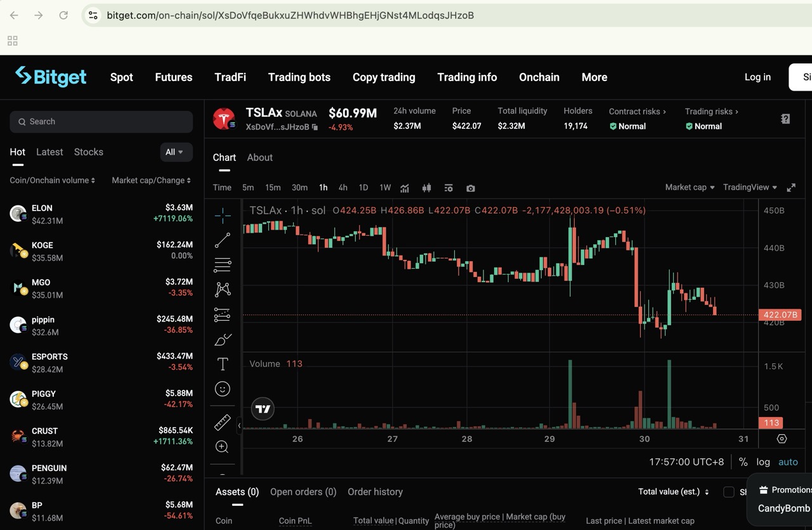This screenshot has height=530, width=812.
Task: Take a chart snapshot with camera icon
Action: coord(470,188)
